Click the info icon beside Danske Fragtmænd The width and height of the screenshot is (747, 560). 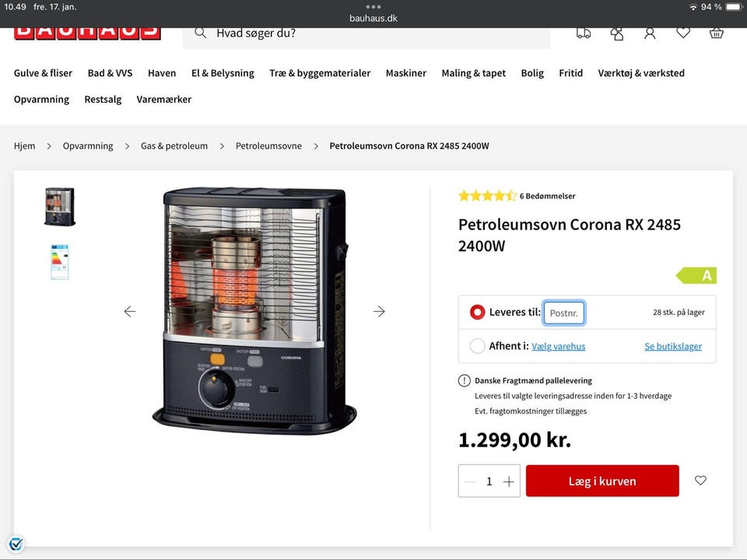click(x=464, y=380)
